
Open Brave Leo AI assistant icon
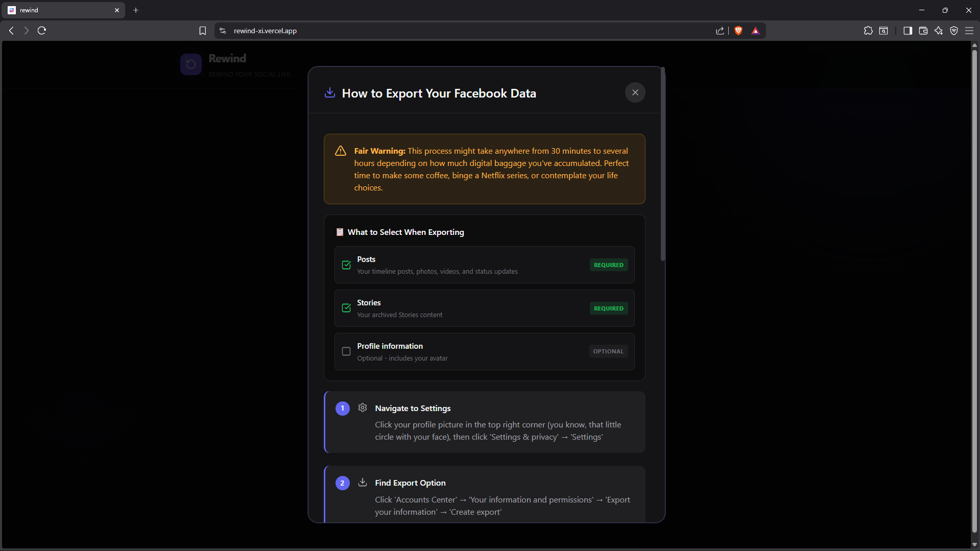coord(938,31)
